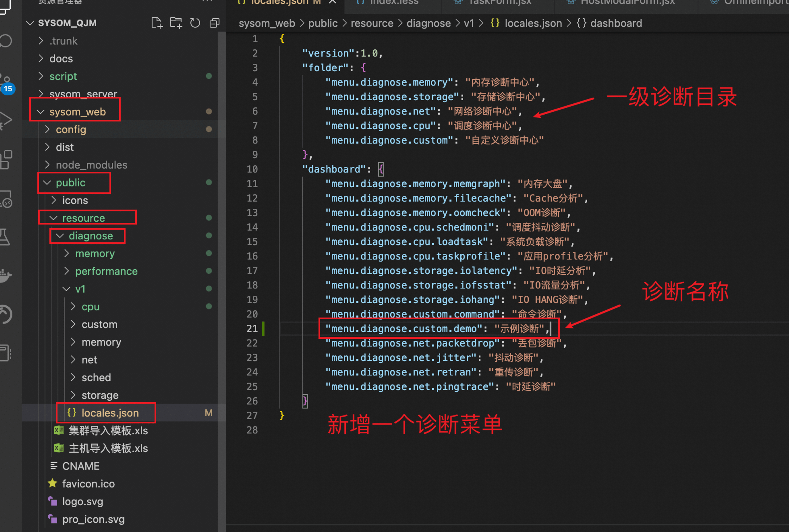Click diagnose in the breadcrumb path
789x532 pixels.
[x=429, y=23]
